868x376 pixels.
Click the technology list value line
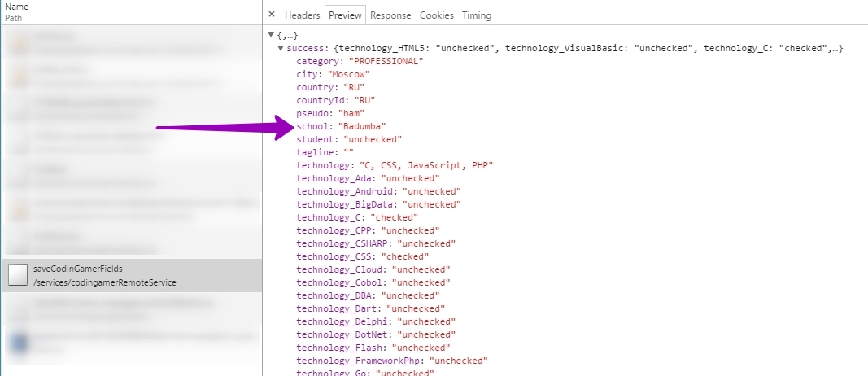tap(395, 165)
